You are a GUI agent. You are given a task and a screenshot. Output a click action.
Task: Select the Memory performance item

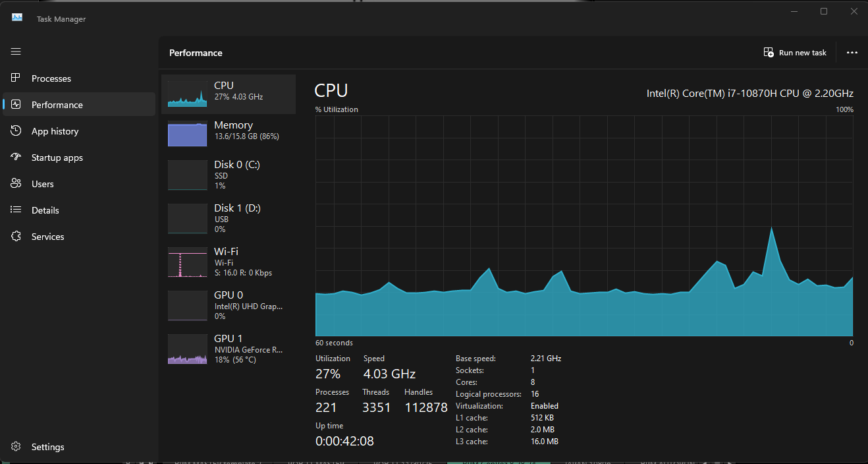[x=229, y=133]
